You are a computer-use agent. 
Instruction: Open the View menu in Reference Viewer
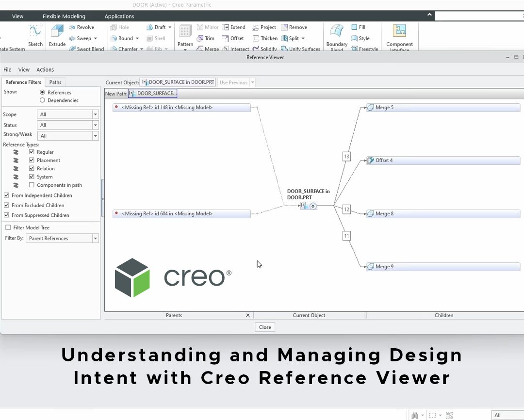point(24,69)
